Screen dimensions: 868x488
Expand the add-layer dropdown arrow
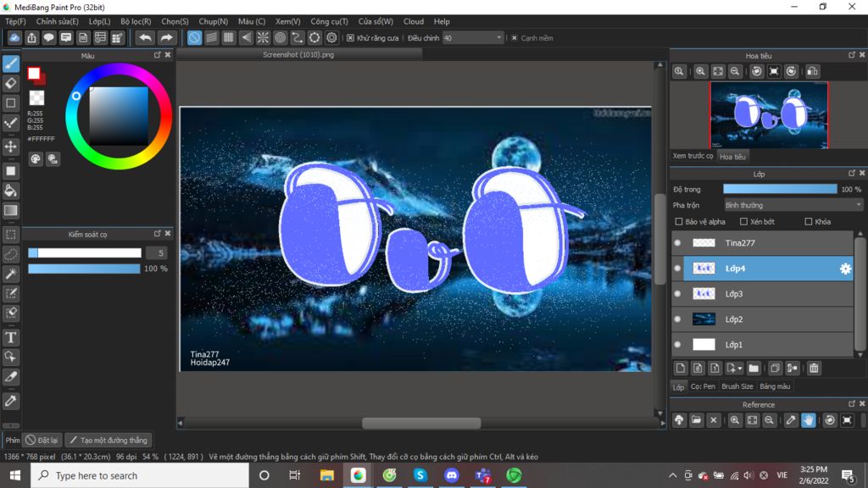[x=740, y=369]
